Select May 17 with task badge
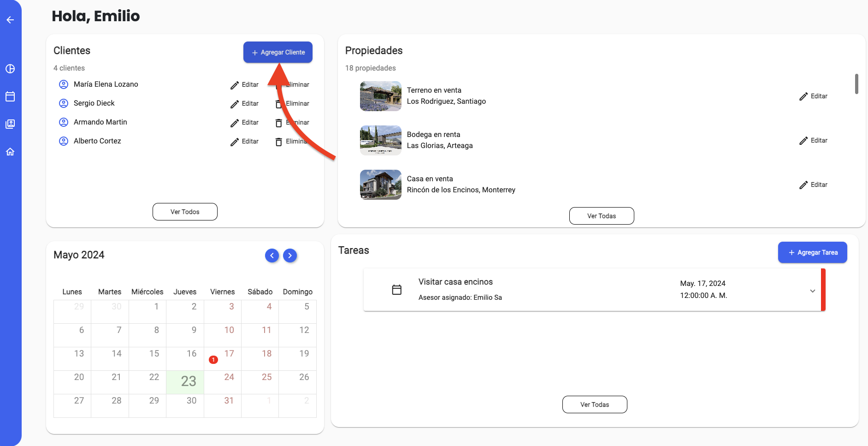This screenshot has height=446, width=868. 223,359
